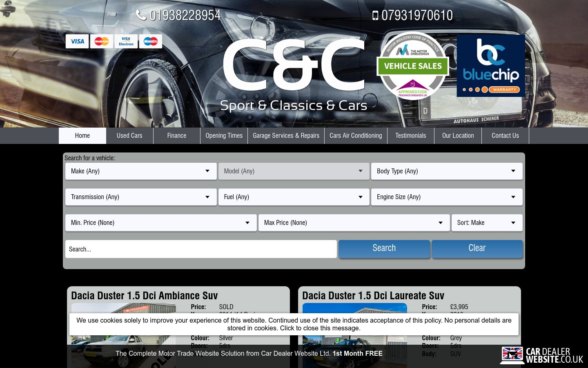Focus the Search... text field

point(201,249)
